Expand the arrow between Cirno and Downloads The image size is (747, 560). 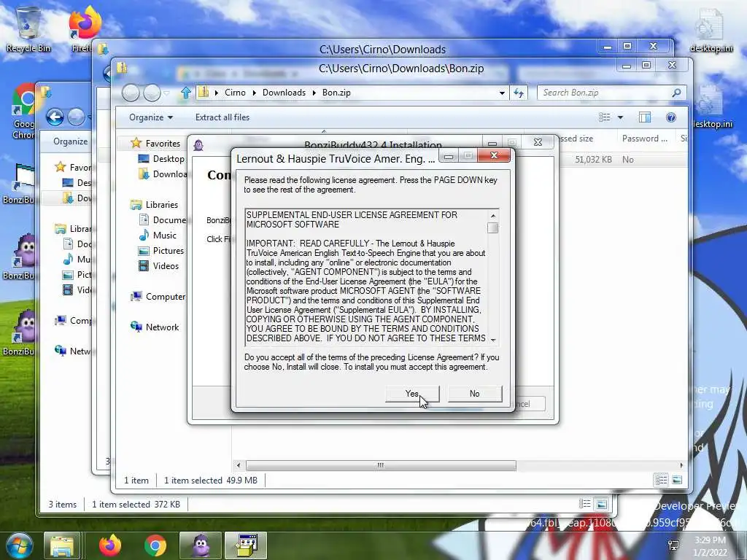click(255, 93)
